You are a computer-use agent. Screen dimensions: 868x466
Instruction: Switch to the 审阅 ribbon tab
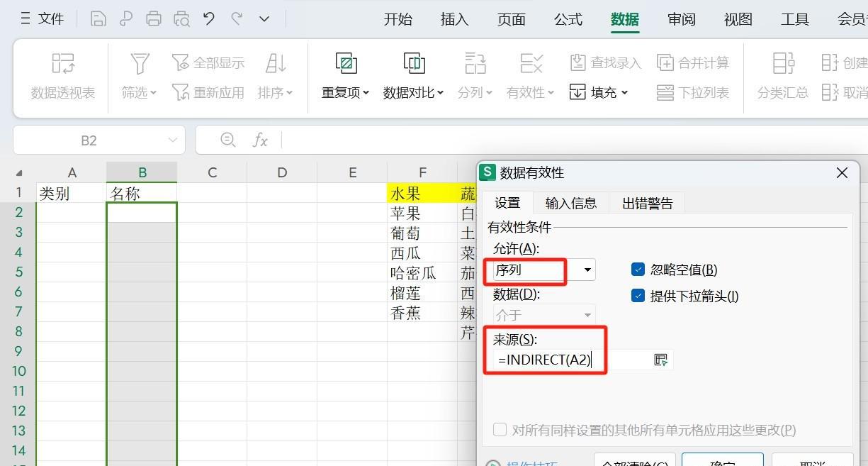682,20
